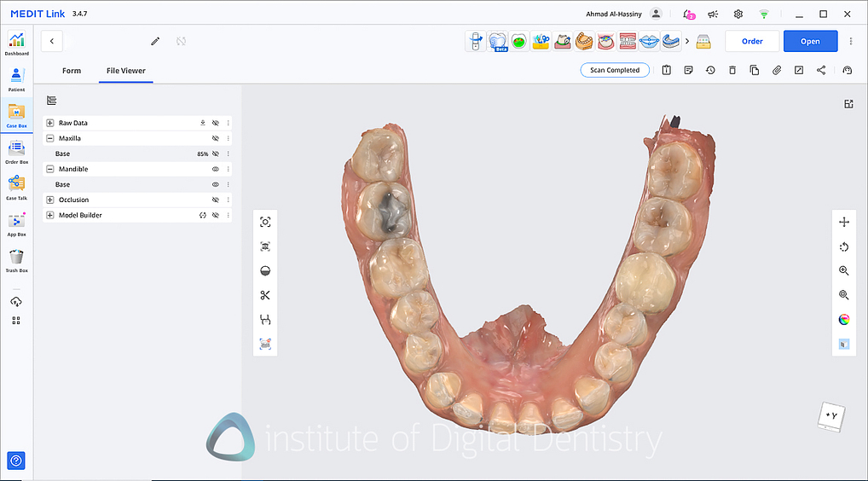868x481 pixels.
Task: Expand the Model Builder tree node
Action: point(49,215)
